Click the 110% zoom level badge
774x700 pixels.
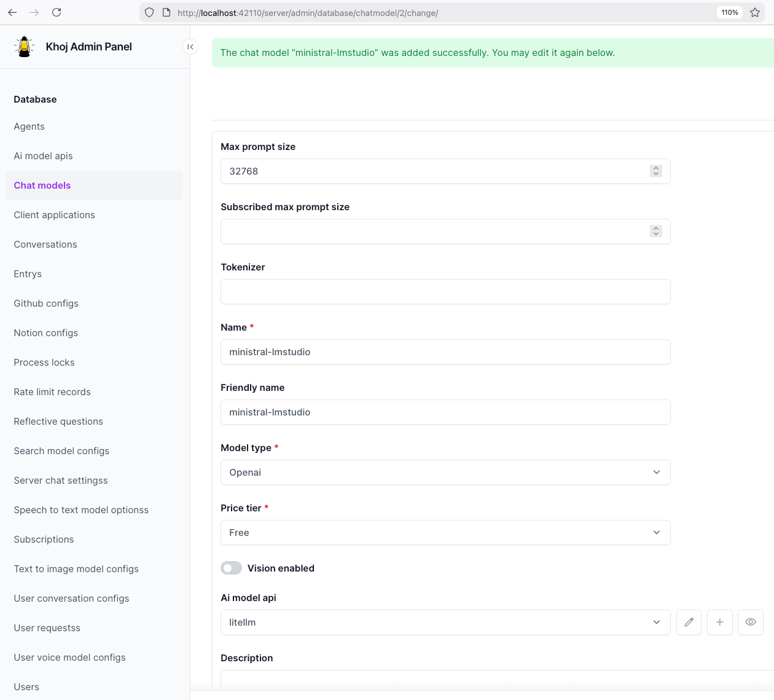point(730,12)
